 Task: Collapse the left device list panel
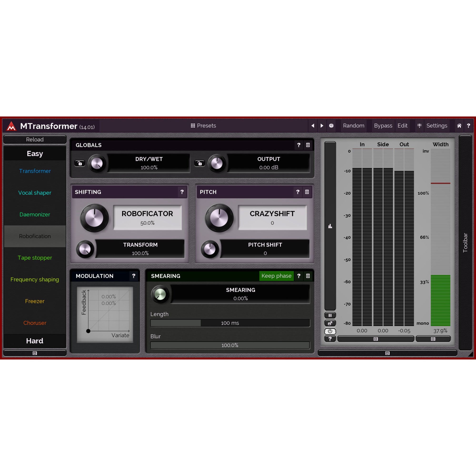tap(35, 353)
